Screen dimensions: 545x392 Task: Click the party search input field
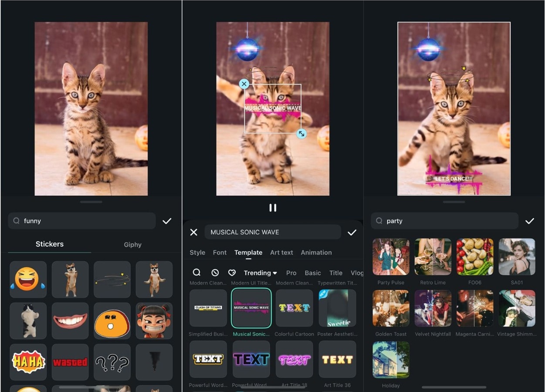445,221
